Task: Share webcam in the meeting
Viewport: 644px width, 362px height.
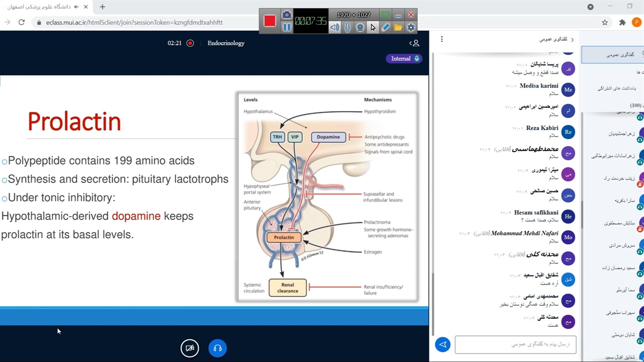Action: pyautogui.click(x=190, y=348)
